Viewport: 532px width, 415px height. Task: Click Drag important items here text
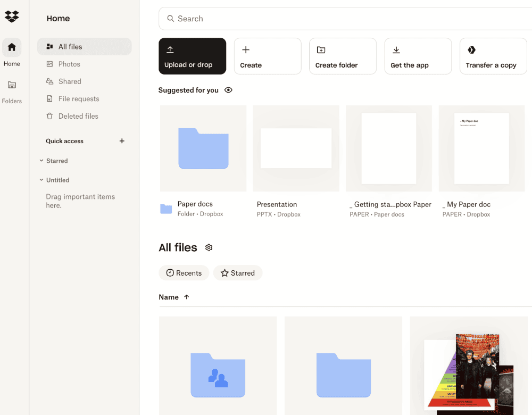click(80, 201)
